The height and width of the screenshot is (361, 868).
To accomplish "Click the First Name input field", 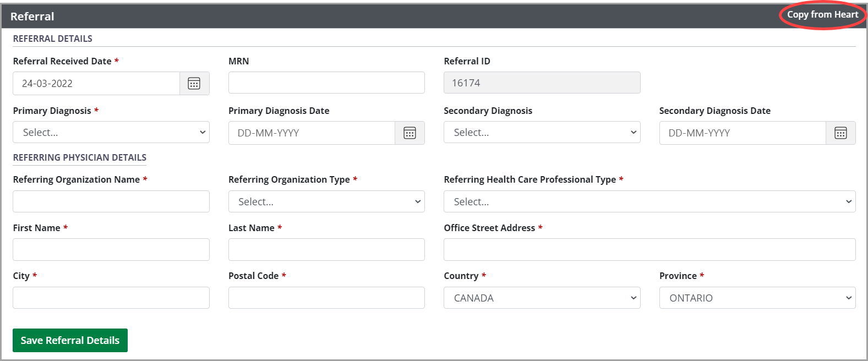I will [x=111, y=250].
